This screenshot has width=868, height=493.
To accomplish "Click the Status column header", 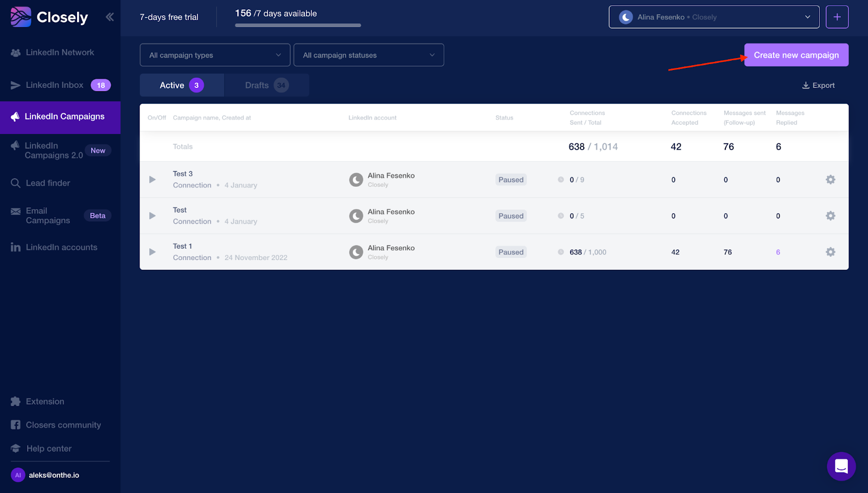I will coord(504,118).
